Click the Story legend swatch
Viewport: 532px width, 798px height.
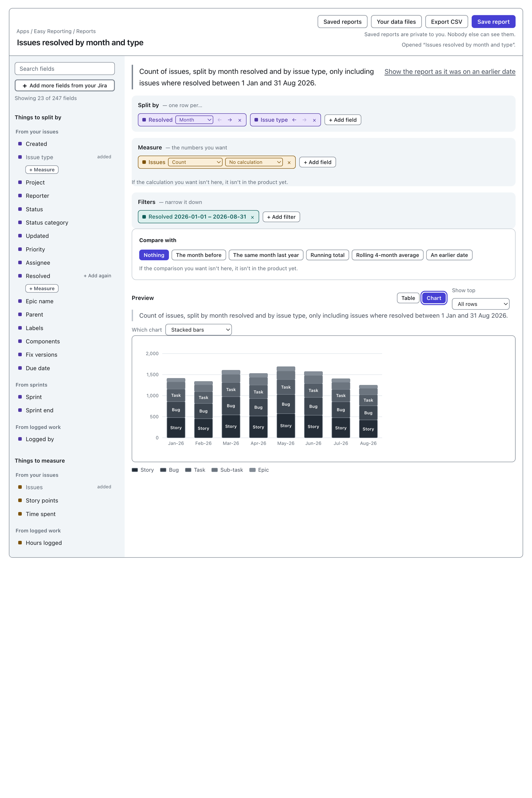click(135, 470)
